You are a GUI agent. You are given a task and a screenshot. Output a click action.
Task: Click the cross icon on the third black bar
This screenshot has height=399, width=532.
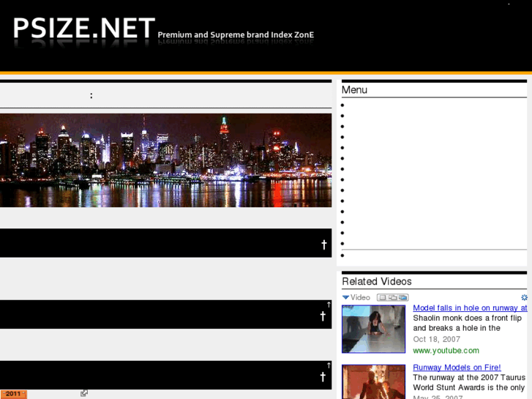[x=323, y=376]
